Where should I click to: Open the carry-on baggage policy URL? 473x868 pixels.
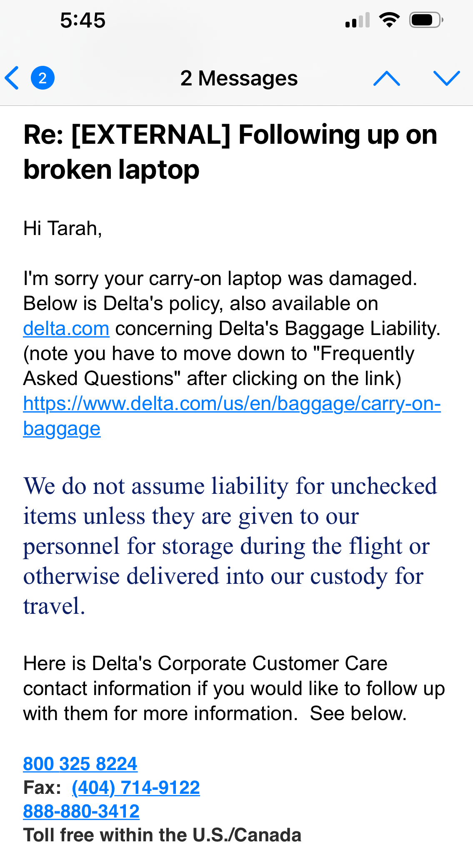[232, 404]
